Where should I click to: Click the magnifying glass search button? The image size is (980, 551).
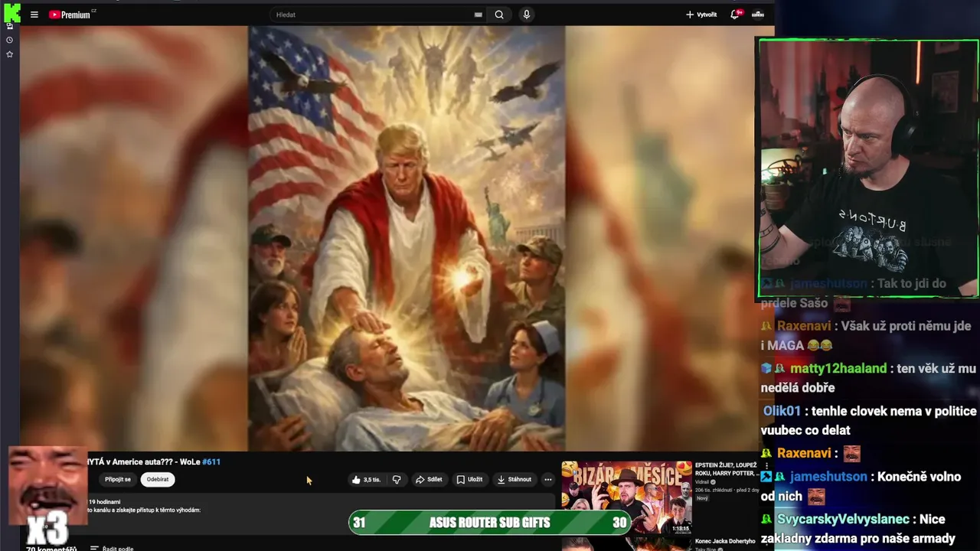[x=499, y=15]
